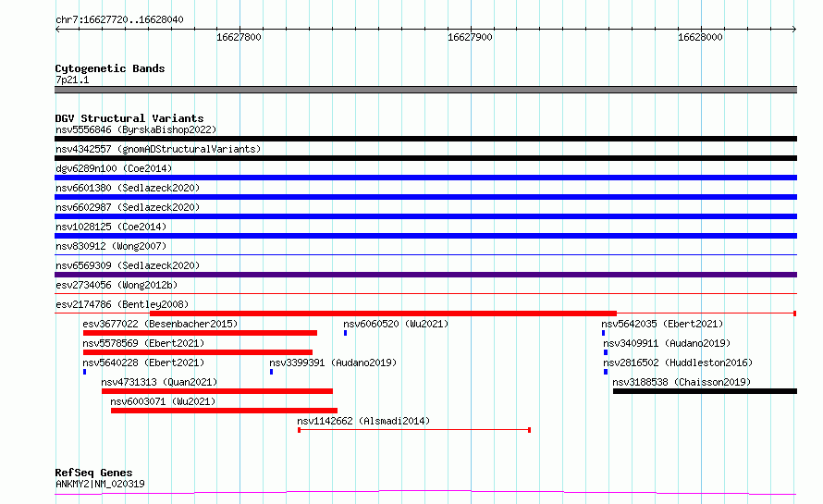Select the nsv4731313 red variant bar
The height and width of the screenshot is (504, 823).
pos(217,391)
